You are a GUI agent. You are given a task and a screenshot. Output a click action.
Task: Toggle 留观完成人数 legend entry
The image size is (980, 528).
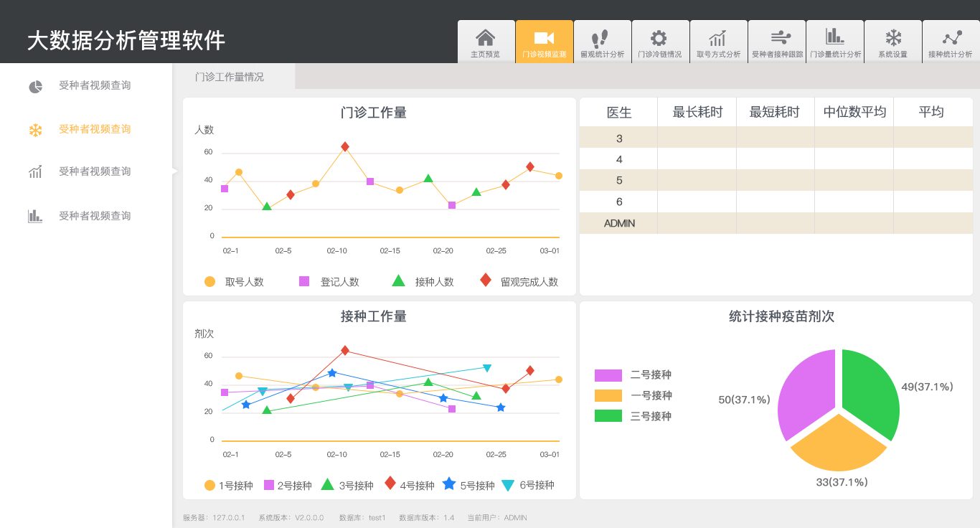(x=519, y=281)
